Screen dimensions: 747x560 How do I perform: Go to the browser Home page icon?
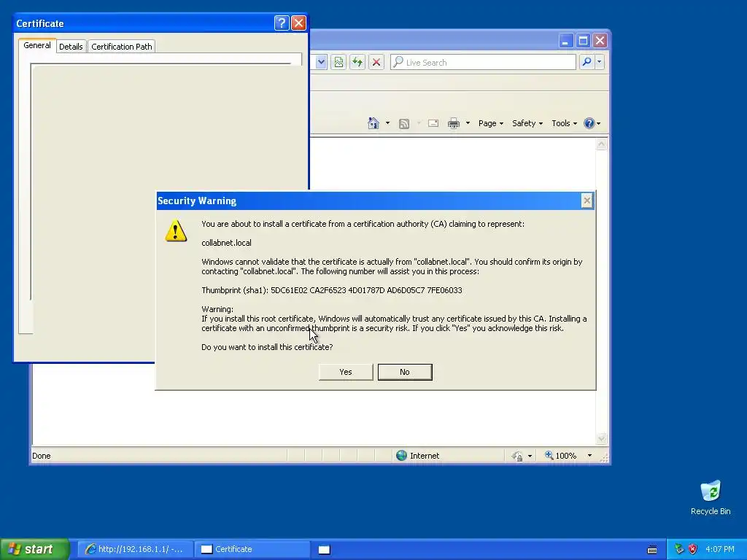pos(373,123)
